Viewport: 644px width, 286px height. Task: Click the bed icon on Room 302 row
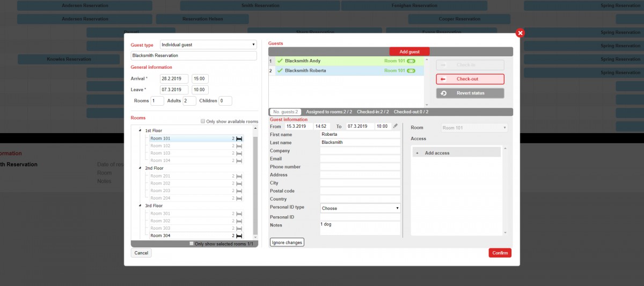239,221
